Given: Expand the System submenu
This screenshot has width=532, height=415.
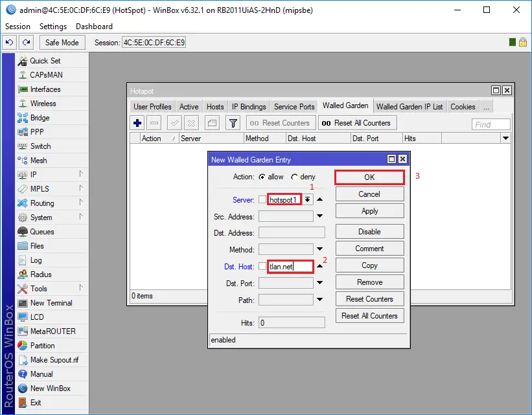Looking at the screenshot, I should pyautogui.click(x=81, y=217).
